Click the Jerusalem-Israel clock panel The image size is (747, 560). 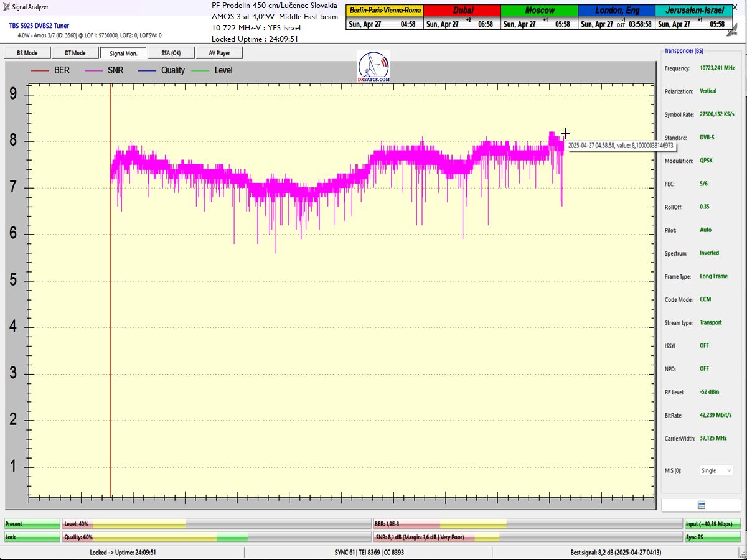[693, 17]
